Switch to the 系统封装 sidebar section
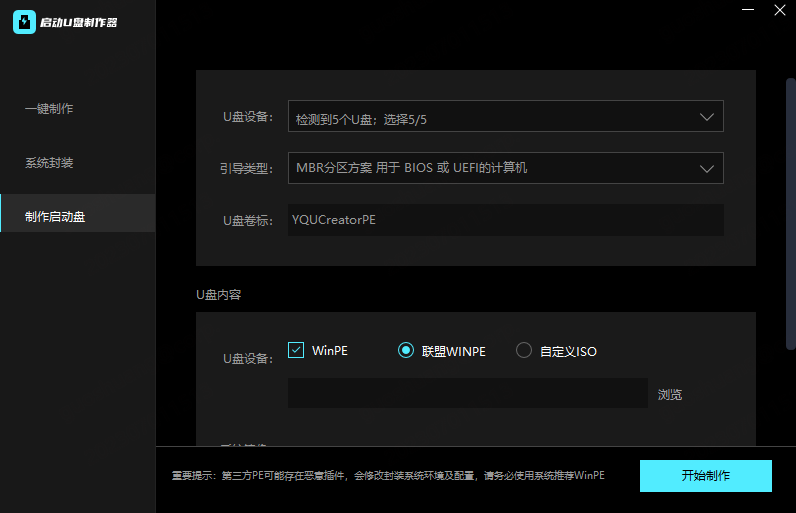 (49, 163)
